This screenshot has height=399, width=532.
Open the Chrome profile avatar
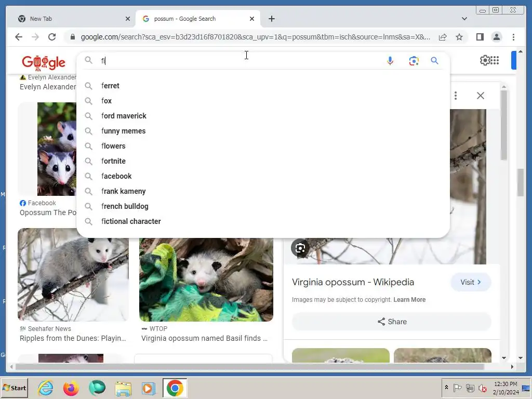click(496, 37)
